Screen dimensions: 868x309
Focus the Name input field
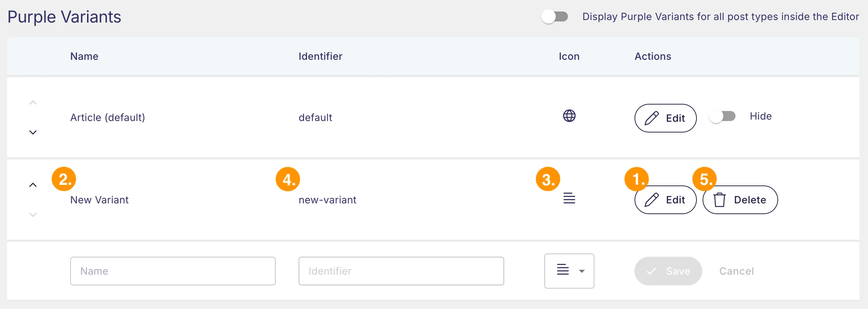pyautogui.click(x=173, y=271)
